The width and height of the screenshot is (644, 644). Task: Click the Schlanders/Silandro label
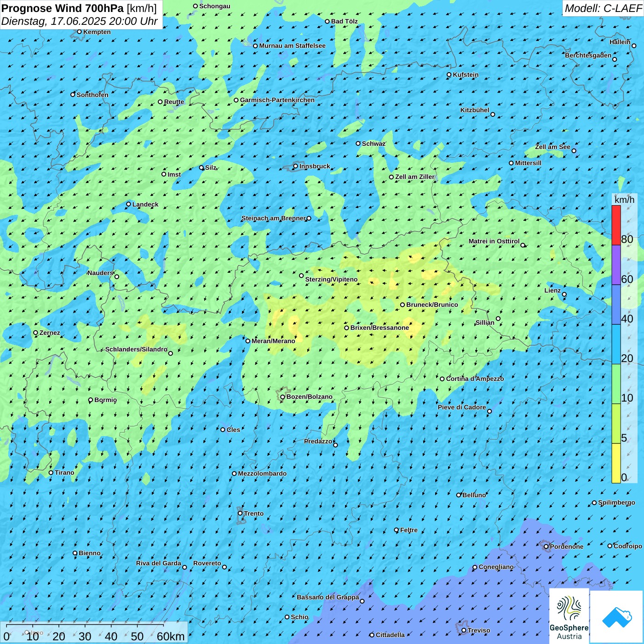(x=136, y=349)
